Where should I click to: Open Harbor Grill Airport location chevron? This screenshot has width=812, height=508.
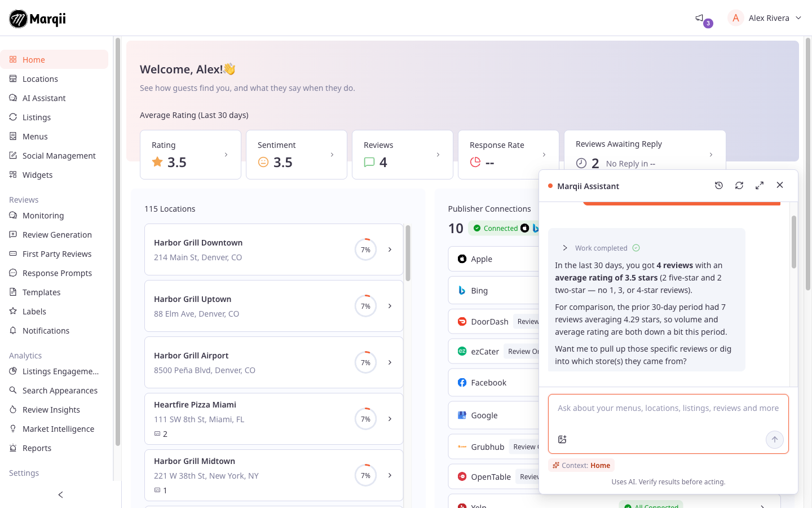pyautogui.click(x=390, y=362)
